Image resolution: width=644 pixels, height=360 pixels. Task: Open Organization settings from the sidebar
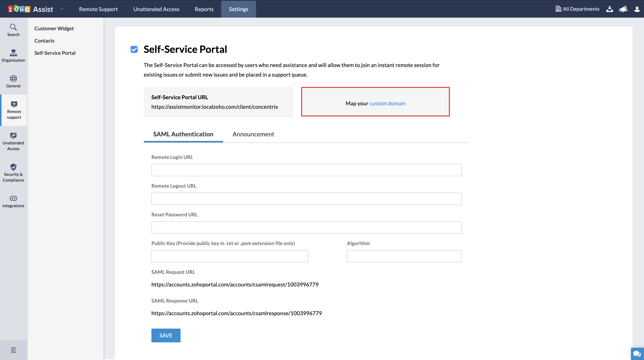coord(13,56)
